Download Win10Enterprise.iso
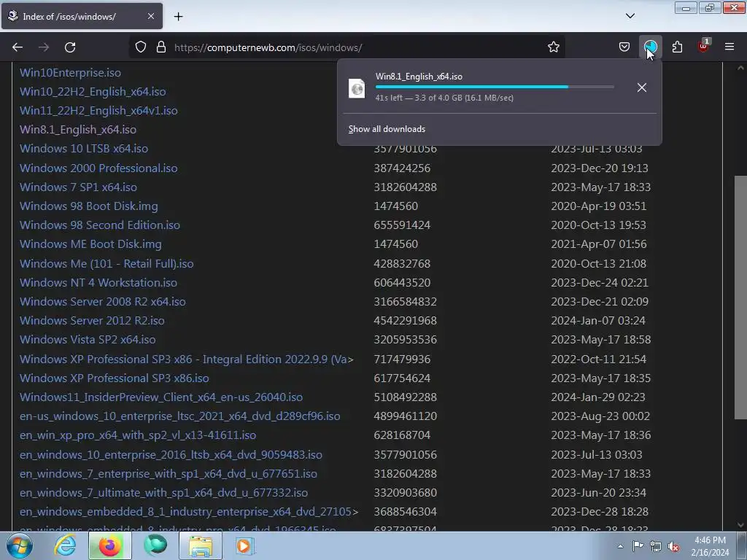Viewport: 747px width, 560px height. coord(70,72)
